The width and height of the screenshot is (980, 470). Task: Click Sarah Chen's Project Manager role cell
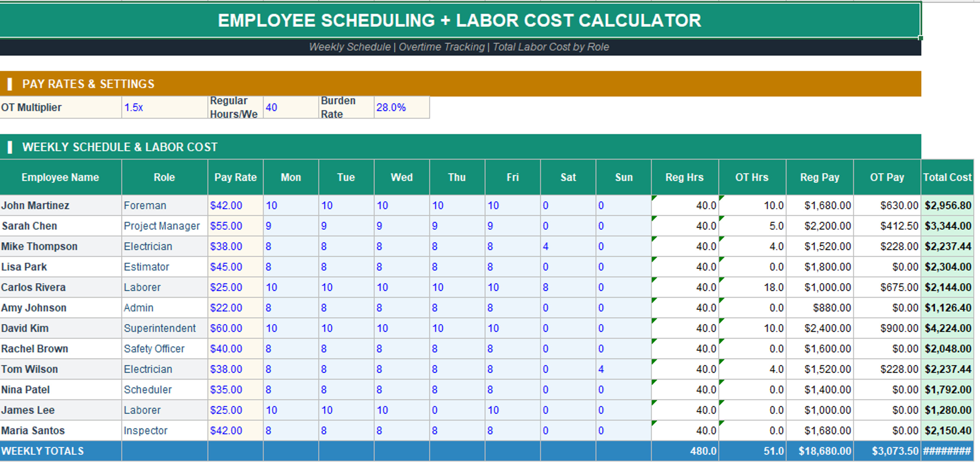click(x=165, y=226)
